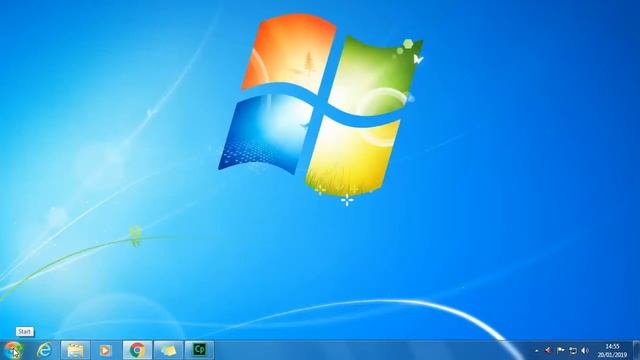
Task: Open the volume speaker icon in tray
Action: 585,350
